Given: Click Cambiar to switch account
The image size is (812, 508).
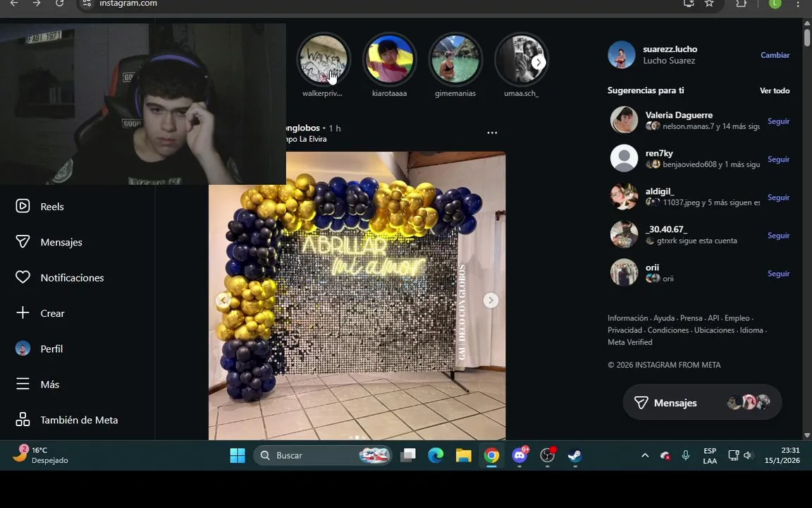Looking at the screenshot, I should [775, 55].
